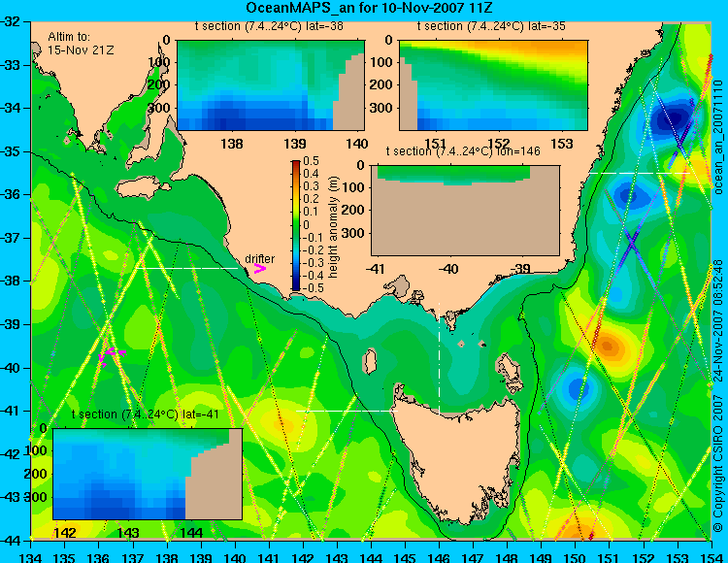Click the 0.5 tick on the color bar
The height and width of the screenshot is (563, 728).
click(311, 161)
